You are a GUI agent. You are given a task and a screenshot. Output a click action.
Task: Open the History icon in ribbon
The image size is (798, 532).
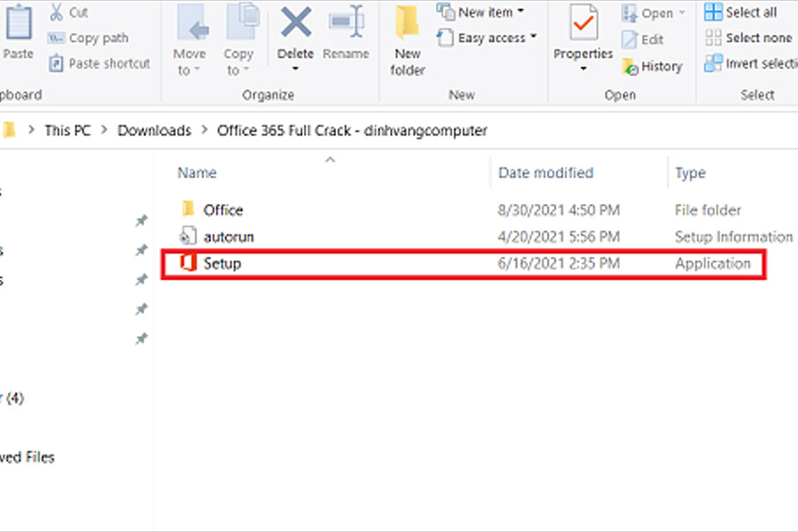(630, 66)
